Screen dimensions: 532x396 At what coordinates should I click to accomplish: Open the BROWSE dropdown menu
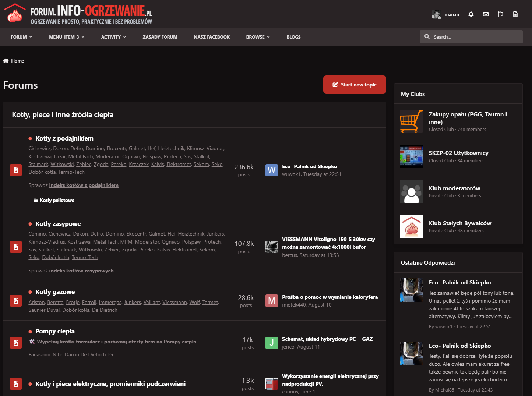point(258,37)
